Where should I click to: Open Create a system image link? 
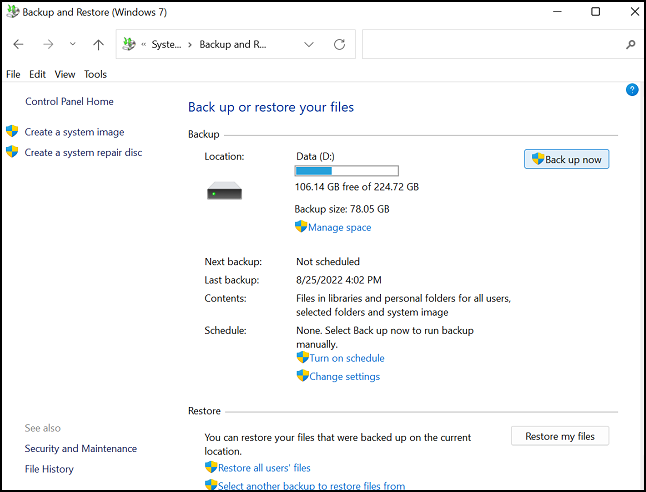pos(74,132)
